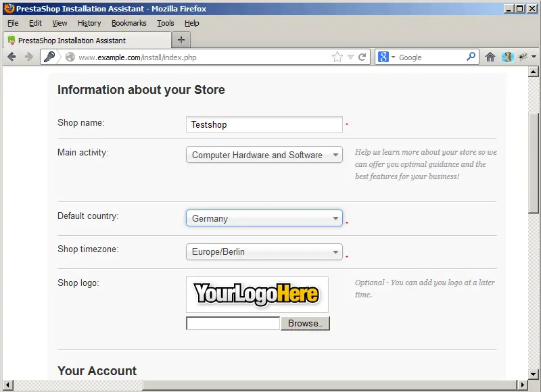The image size is (541, 392).
Task: Click the horizontal scrollbar thumb
Action: coord(329,385)
